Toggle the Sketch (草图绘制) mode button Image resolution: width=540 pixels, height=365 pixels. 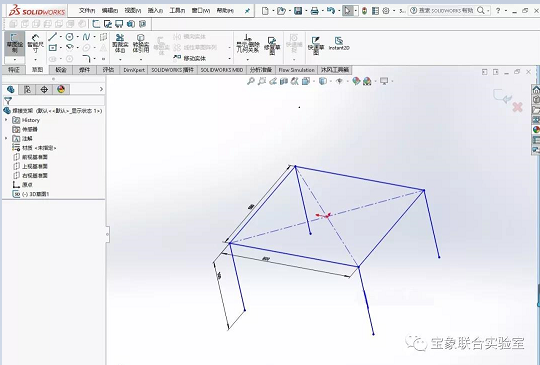14,43
